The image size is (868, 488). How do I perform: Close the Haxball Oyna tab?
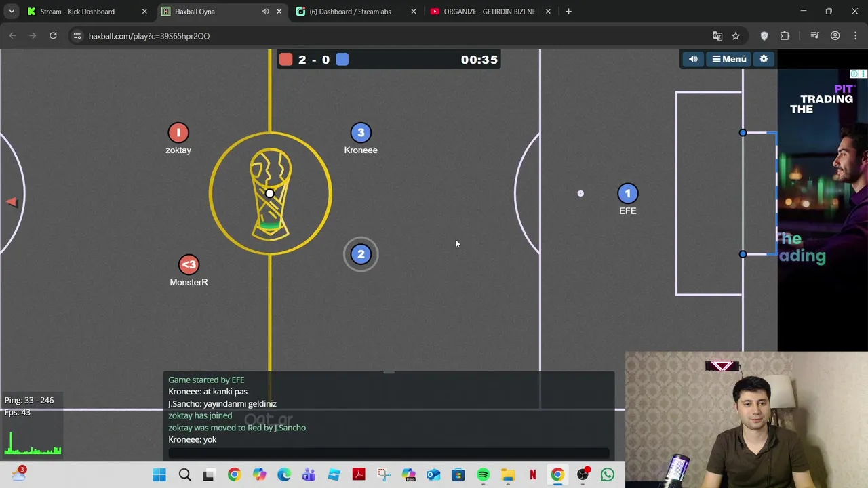pyautogui.click(x=279, y=12)
